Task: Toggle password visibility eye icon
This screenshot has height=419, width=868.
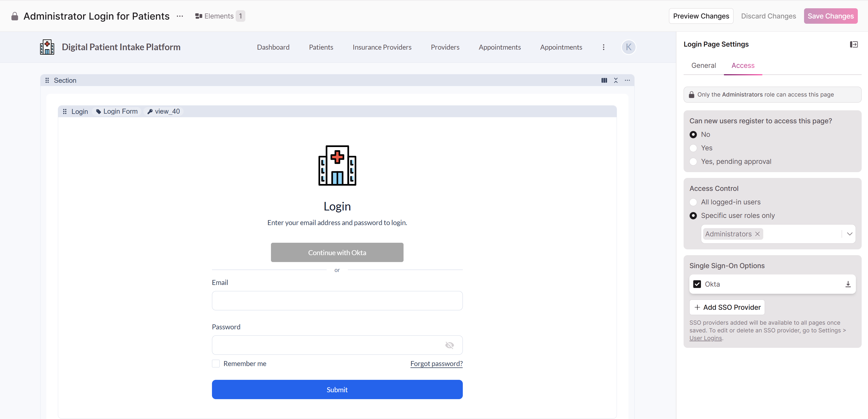Action: pyautogui.click(x=449, y=345)
